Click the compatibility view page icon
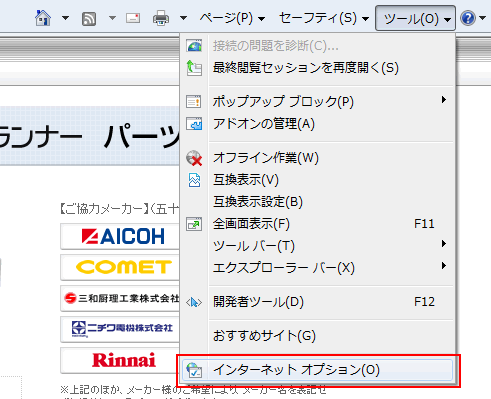 pyautogui.click(x=194, y=180)
